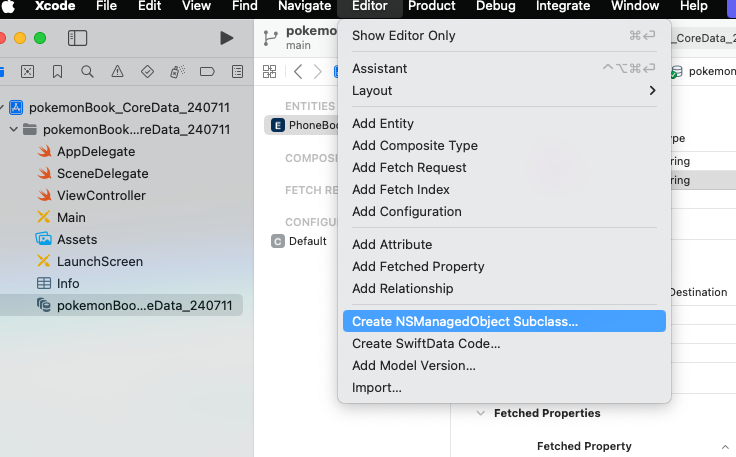Click the PhoneBook entity E icon

click(x=278, y=125)
